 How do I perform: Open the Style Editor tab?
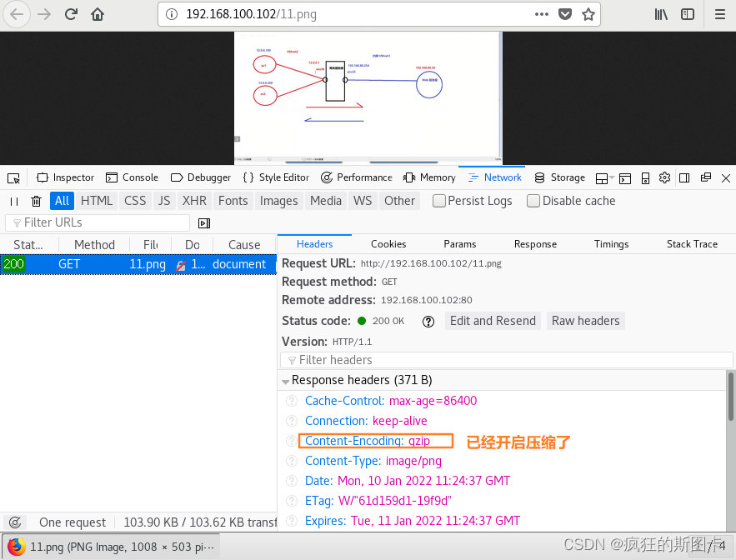pos(276,177)
